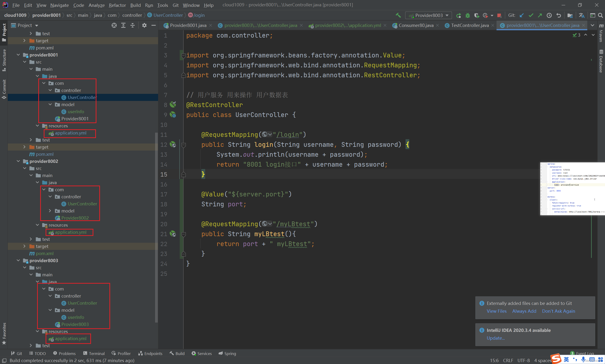This screenshot has height=364, width=605.
Task: Click the Search Everywhere magnifier icon
Action: click(x=601, y=15)
